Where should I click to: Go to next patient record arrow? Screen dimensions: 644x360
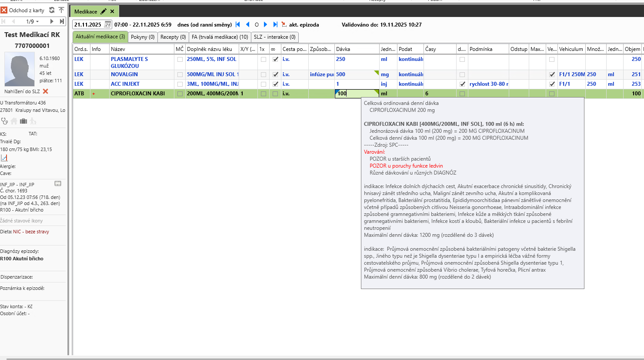pyautogui.click(x=52, y=21)
